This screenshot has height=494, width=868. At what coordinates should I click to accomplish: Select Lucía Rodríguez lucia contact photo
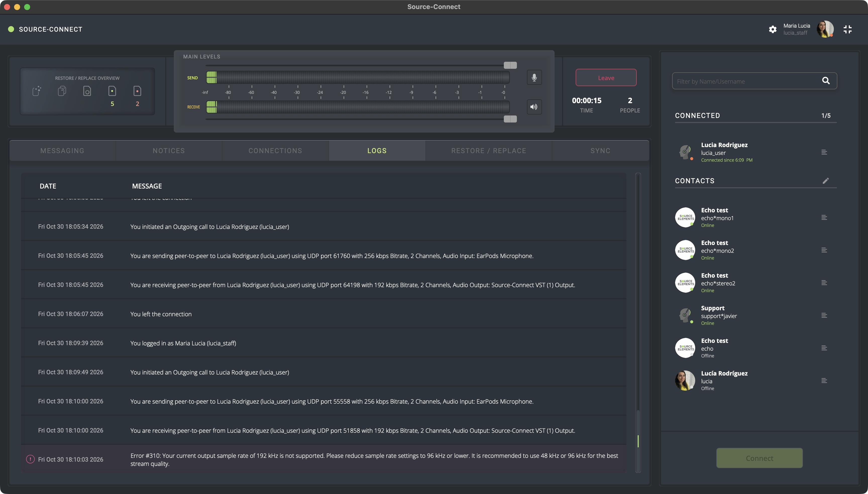(x=685, y=380)
